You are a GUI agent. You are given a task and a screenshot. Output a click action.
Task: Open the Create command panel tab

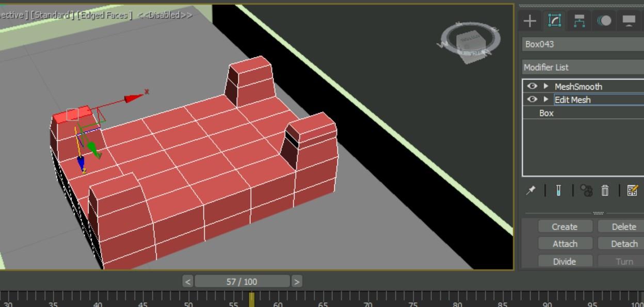pos(530,21)
